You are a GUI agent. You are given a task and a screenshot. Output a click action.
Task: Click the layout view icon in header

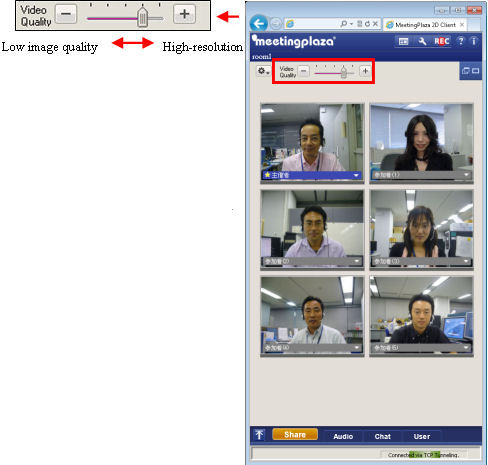click(403, 41)
